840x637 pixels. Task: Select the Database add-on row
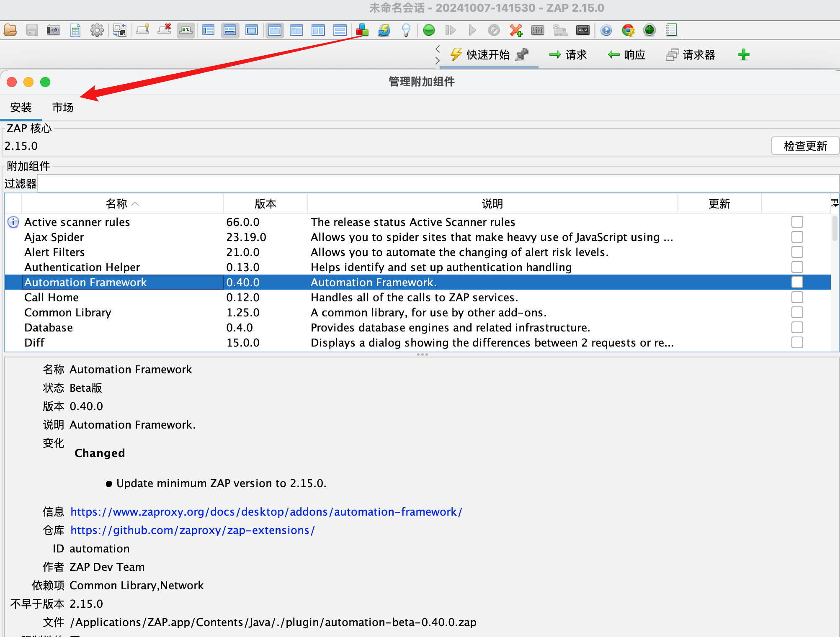tap(417, 327)
